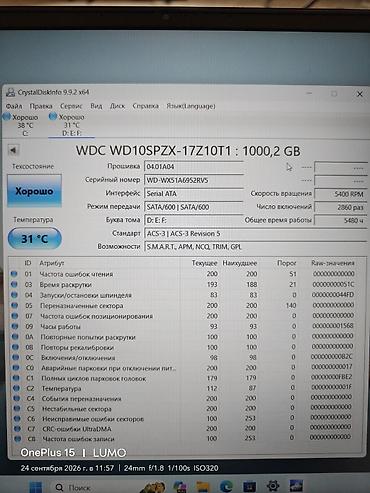Click status icon for Повторы рекалибровки
The image size is (370, 493).
(15, 347)
